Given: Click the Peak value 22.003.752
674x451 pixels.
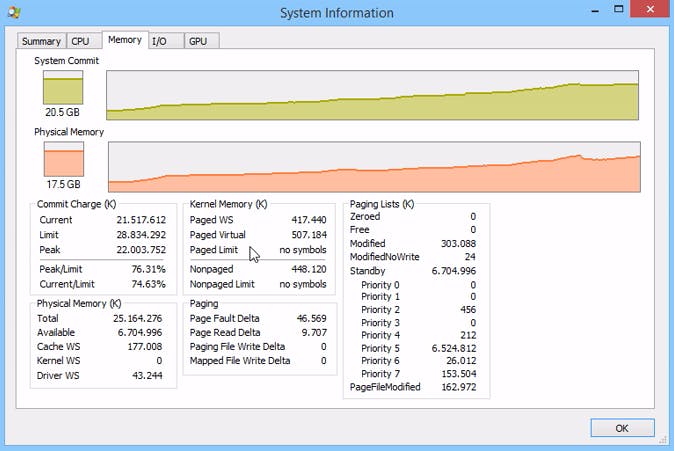Looking at the screenshot, I should tap(141, 250).
